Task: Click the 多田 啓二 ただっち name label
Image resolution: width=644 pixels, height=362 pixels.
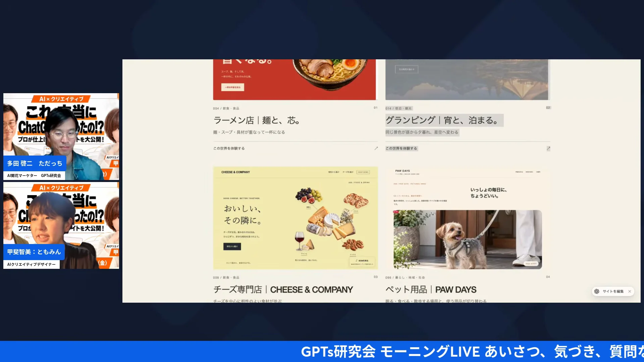Action: click(x=35, y=164)
